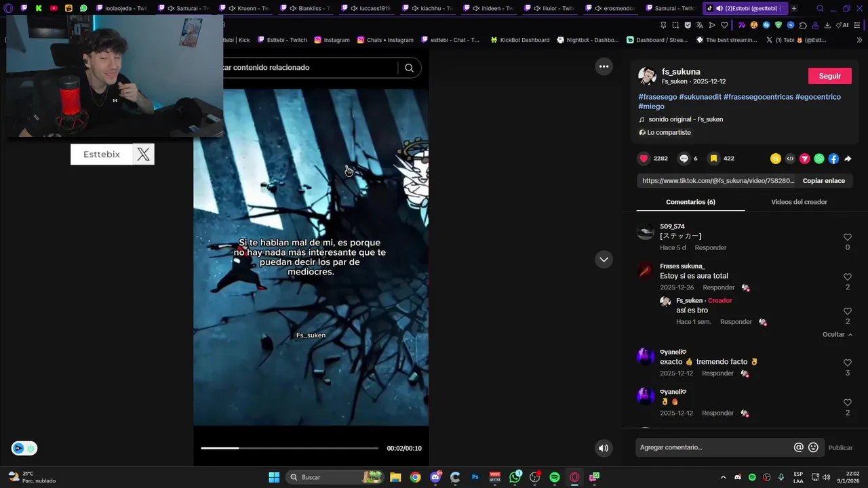The height and width of the screenshot is (488, 868).
Task: Collapse replies with the Ocultar expander
Action: pyautogui.click(x=837, y=335)
